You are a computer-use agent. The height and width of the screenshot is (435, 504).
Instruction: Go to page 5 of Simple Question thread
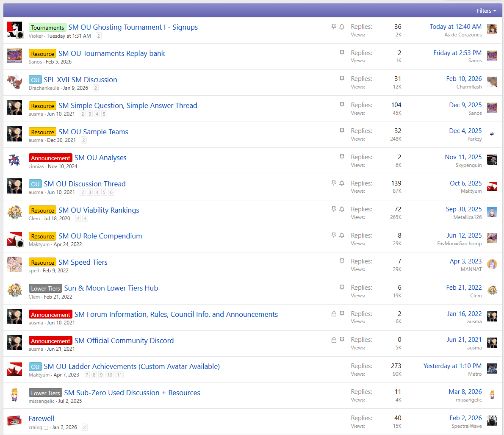pos(104,114)
